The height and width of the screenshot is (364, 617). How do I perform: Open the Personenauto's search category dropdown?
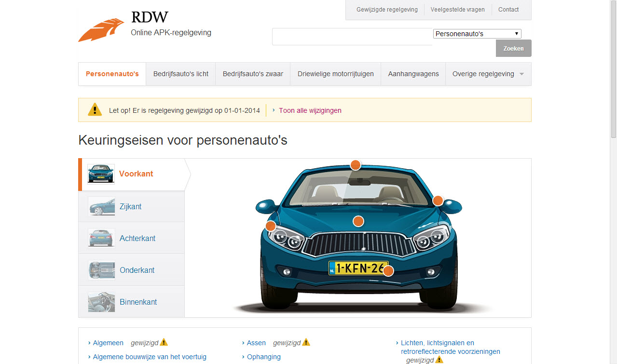(x=477, y=34)
